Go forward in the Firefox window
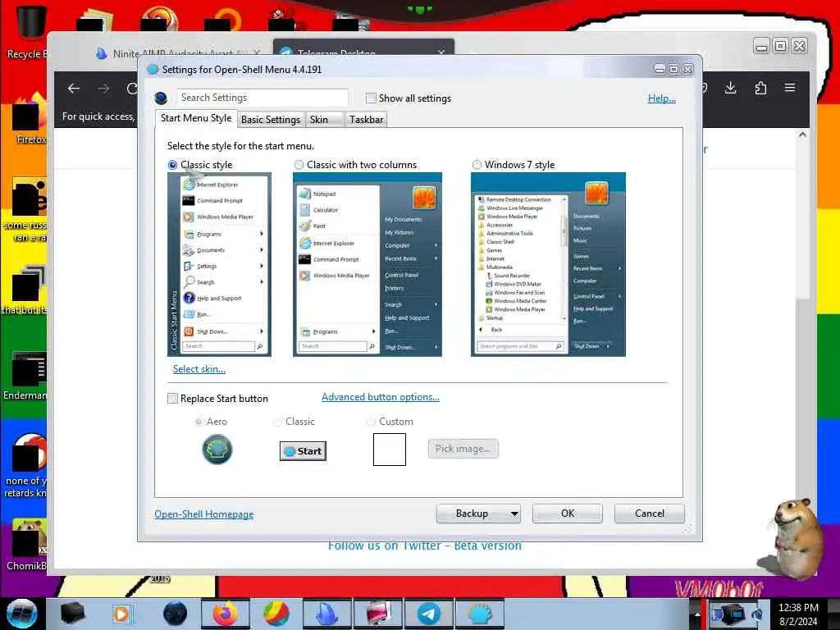The image size is (840, 630). [x=103, y=89]
